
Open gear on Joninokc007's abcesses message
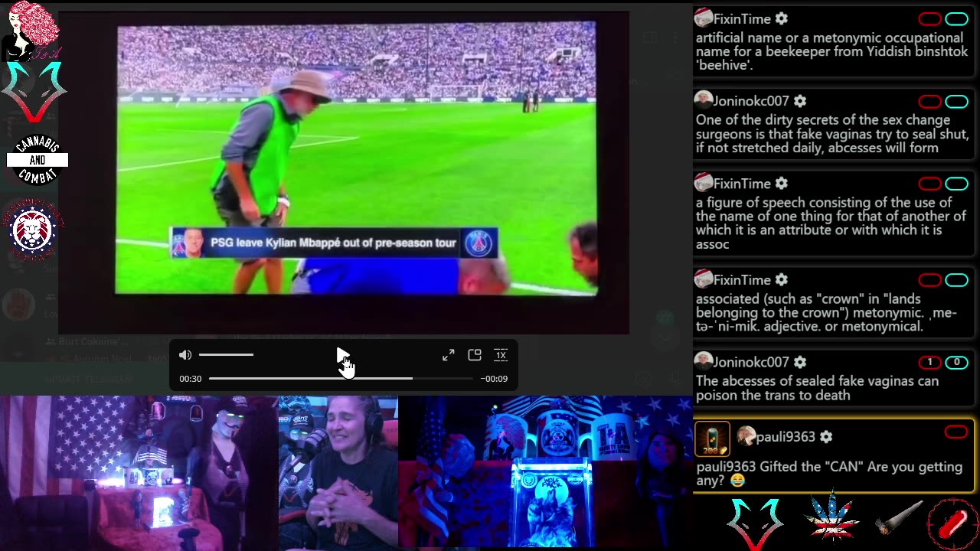point(799,362)
